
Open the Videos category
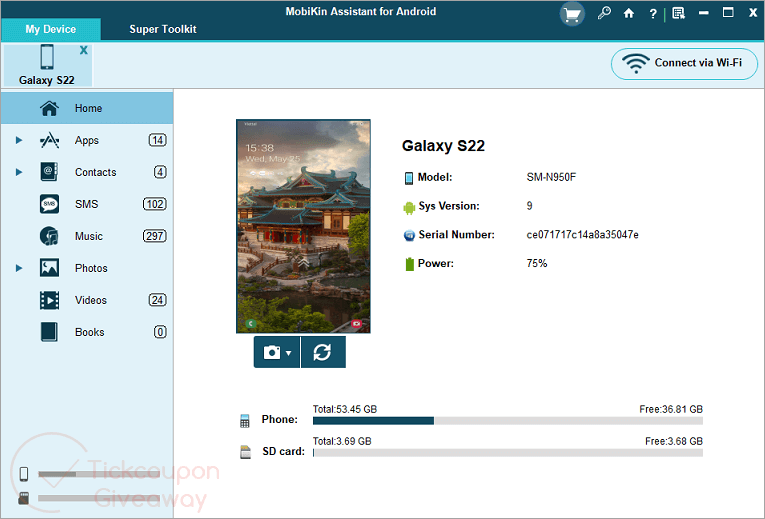click(x=87, y=300)
